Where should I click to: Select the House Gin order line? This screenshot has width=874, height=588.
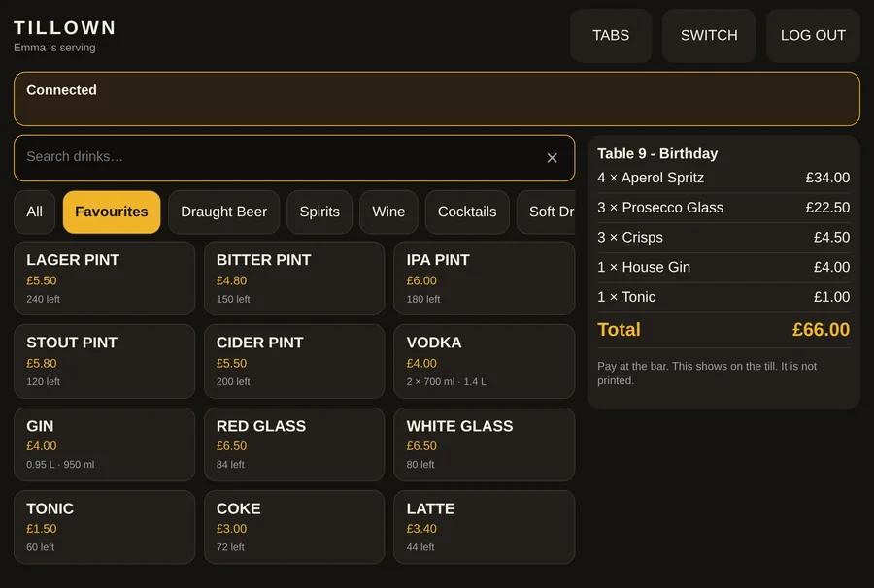click(723, 267)
